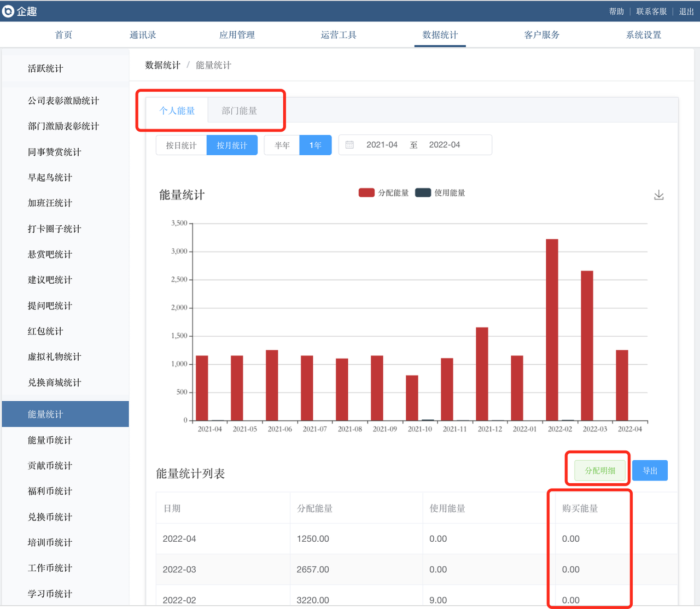Screen dimensions: 700x609
Task: Open 应用管理 in top navigation
Action: [237, 35]
